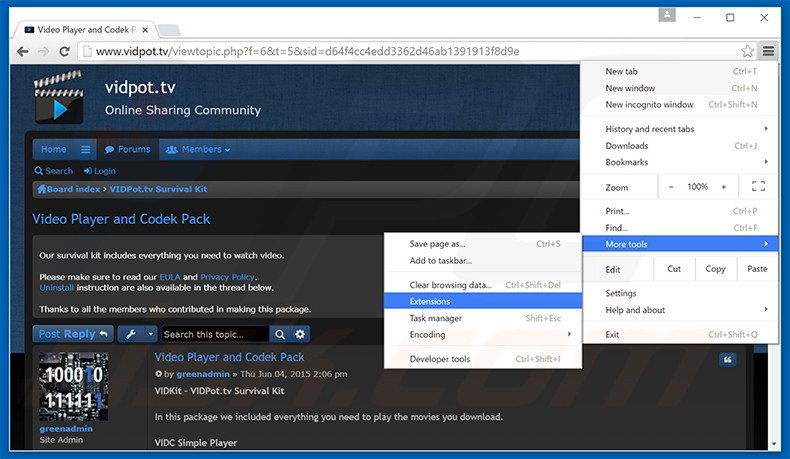The width and height of the screenshot is (790, 459).
Task: Click the vidpot.tv site title
Action: point(140,88)
